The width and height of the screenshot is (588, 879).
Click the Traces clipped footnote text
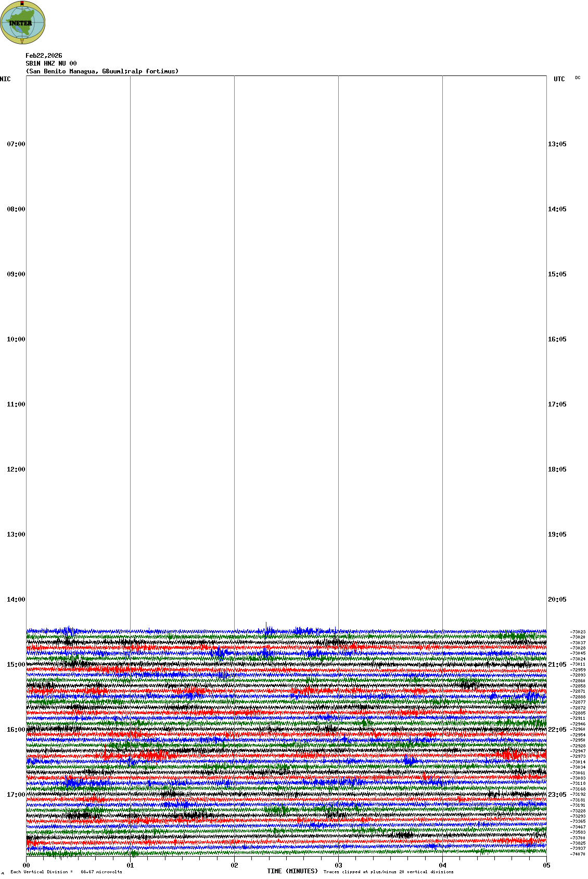(388, 872)
